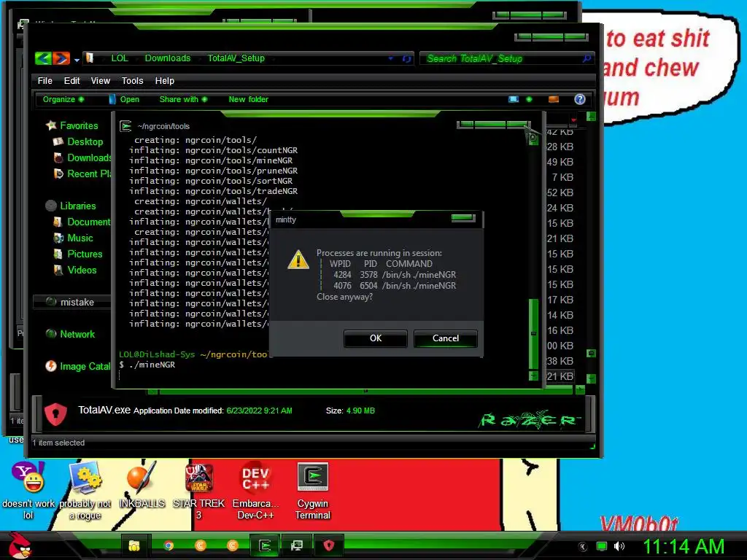
Task: Click the 4.90 MB size value
Action: click(x=360, y=411)
